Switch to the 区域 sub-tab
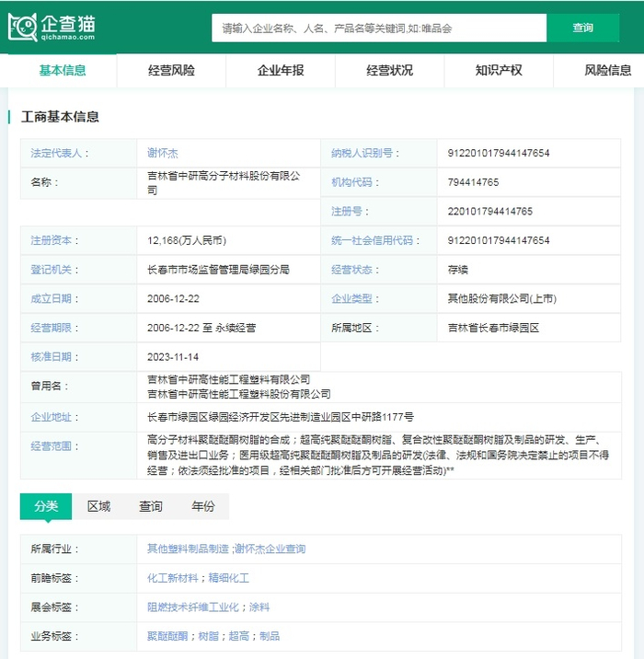The image size is (644, 659). tap(98, 507)
